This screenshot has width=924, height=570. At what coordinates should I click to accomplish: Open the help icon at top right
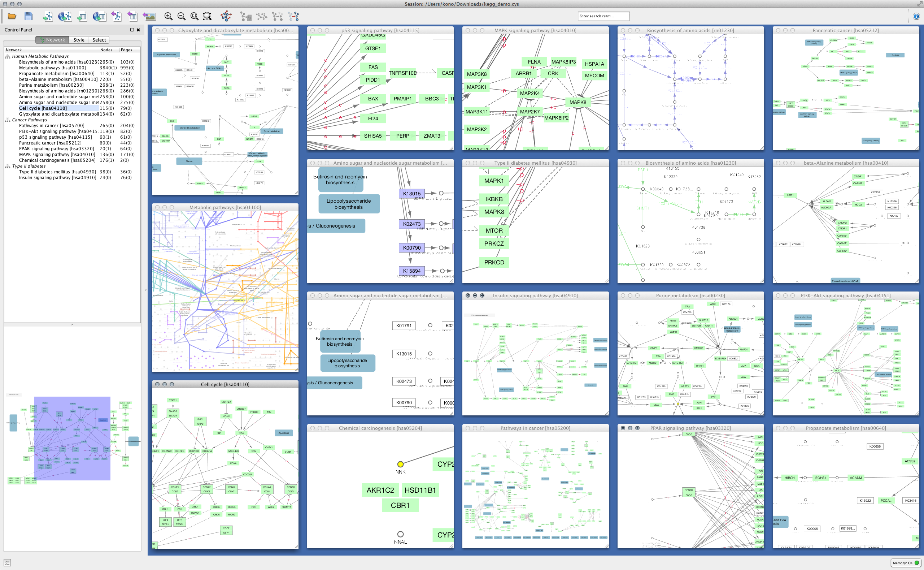(916, 16)
